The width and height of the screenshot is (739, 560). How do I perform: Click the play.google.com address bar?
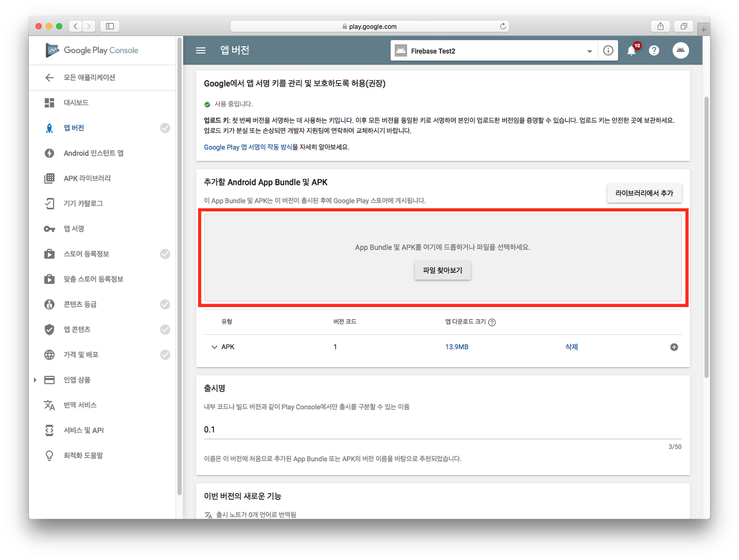(x=369, y=27)
